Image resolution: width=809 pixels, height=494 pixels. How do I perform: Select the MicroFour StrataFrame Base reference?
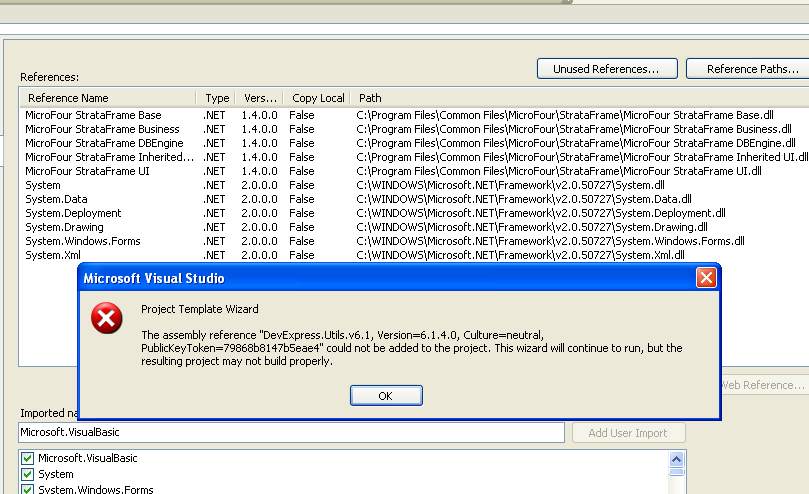pyautogui.click(x=93, y=115)
